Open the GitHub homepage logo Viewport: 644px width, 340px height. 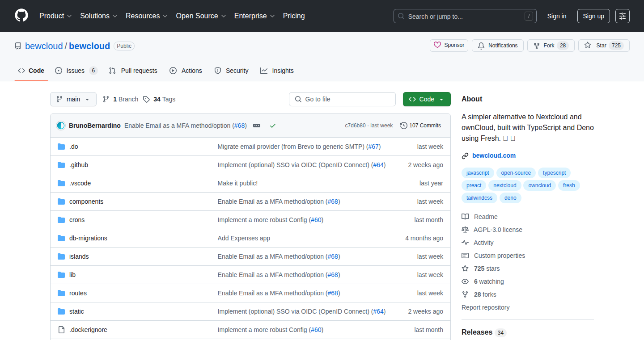pos(21,16)
